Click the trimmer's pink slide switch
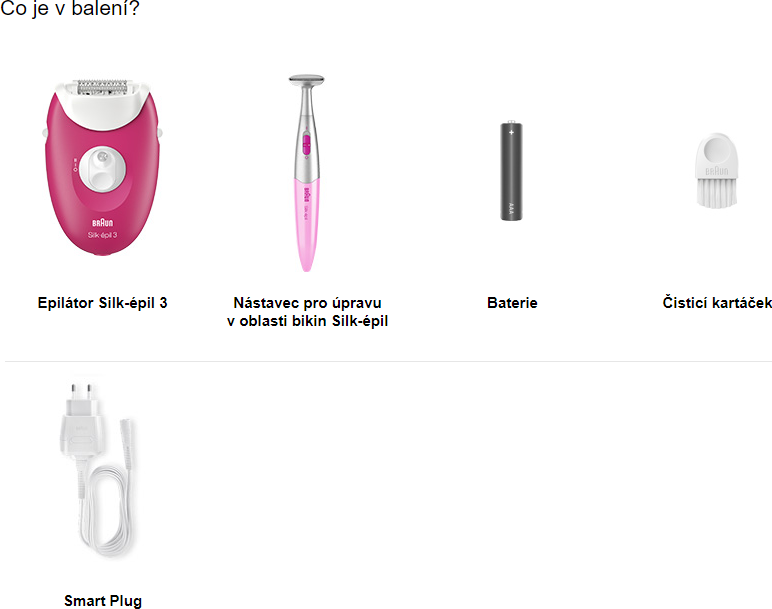This screenshot has height=609, width=772. point(306,145)
